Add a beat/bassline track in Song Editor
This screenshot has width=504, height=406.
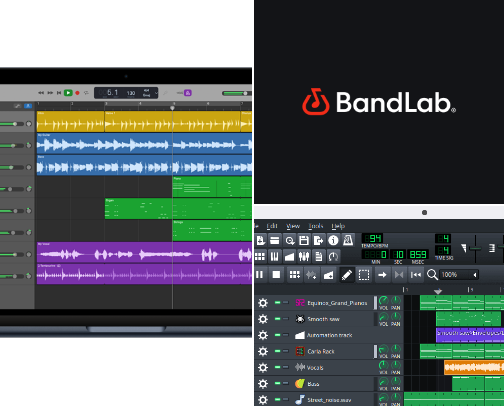tap(294, 275)
